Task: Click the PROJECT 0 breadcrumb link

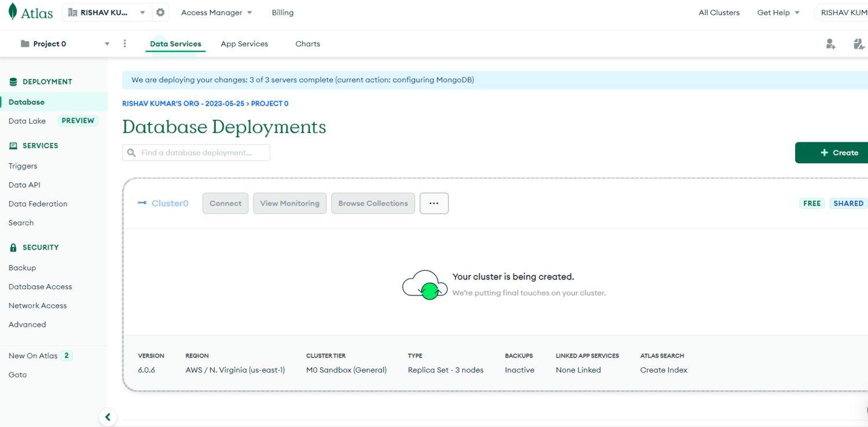Action: [270, 104]
